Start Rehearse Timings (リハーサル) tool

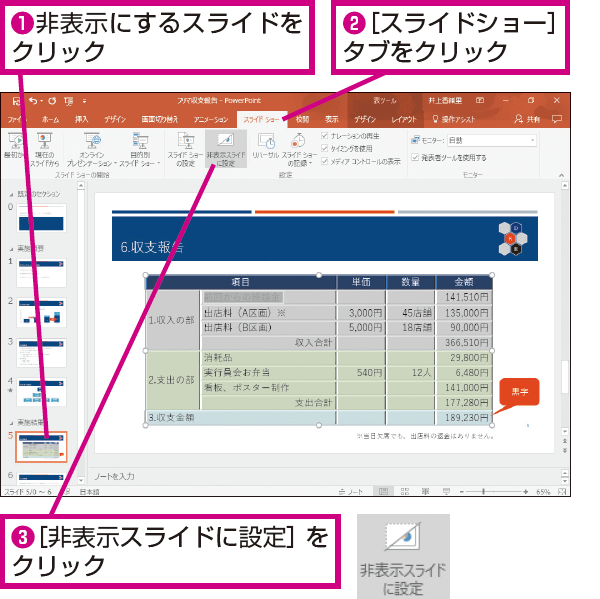266,146
